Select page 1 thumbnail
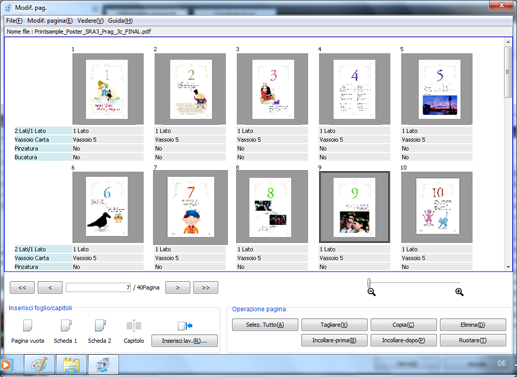517x377 pixels. coord(108,89)
